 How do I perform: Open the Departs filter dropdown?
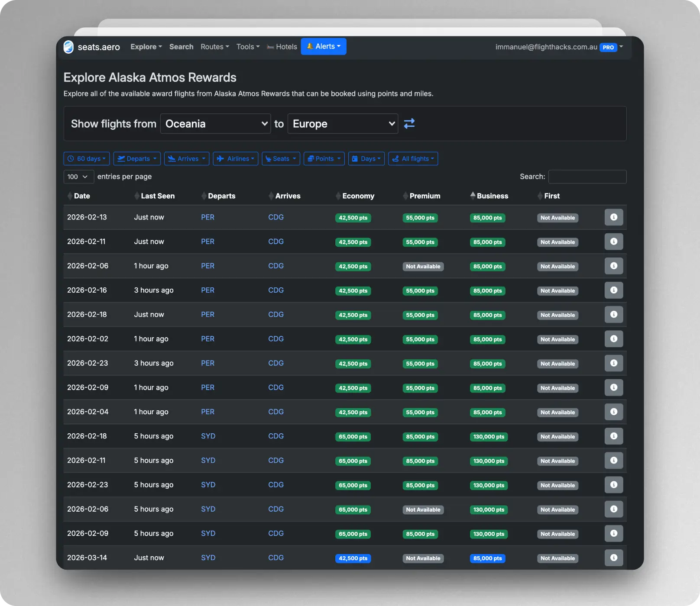[137, 159]
